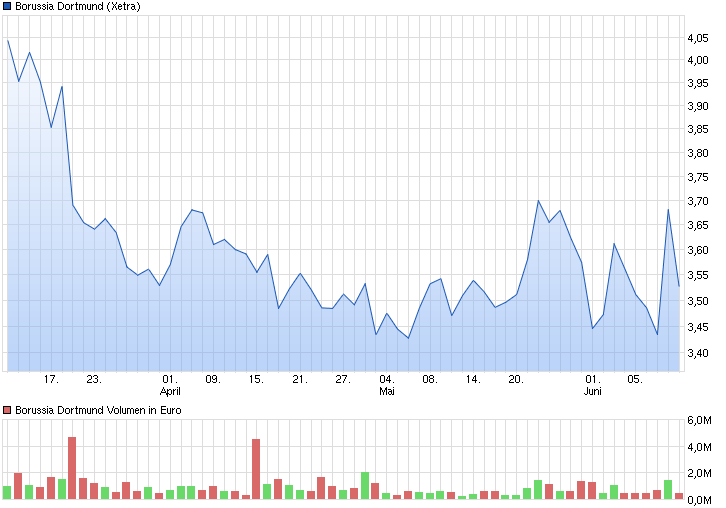The width and height of the screenshot is (726, 508).
Task: Click the red volume legend square
Action: click(7, 410)
